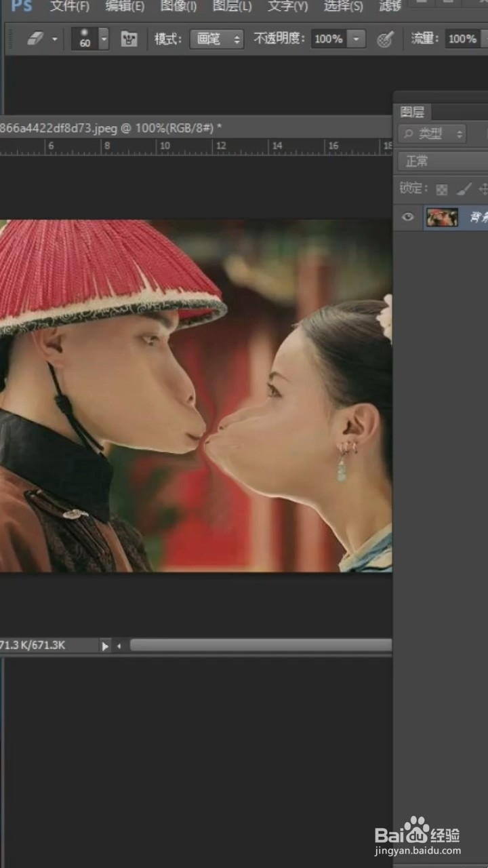Open the 模式 画笔 mode dropdown
Image resolution: width=488 pixels, height=868 pixels.
tap(216, 39)
